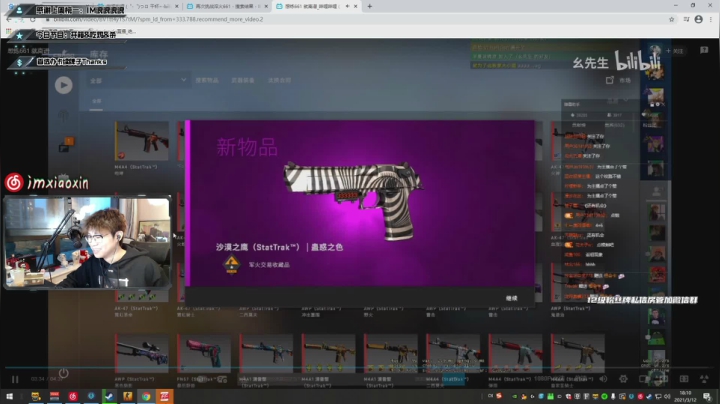Open the picture-in-picture player icon
This screenshot has height=404, width=720.
[643, 379]
